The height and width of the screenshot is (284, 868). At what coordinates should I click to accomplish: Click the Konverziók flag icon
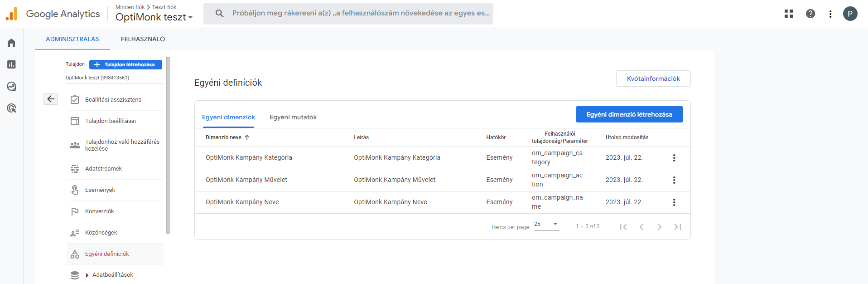pyautogui.click(x=75, y=211)
